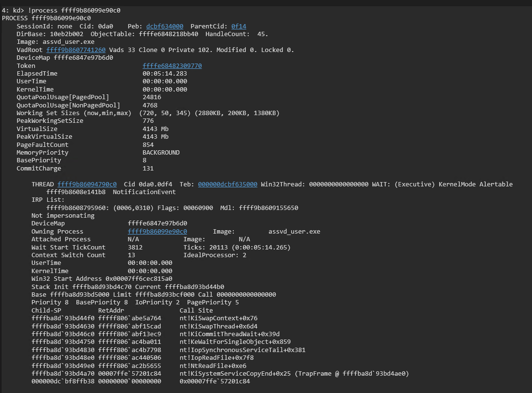Follow the ParentCid 0f14 link

tap(239, 26)
